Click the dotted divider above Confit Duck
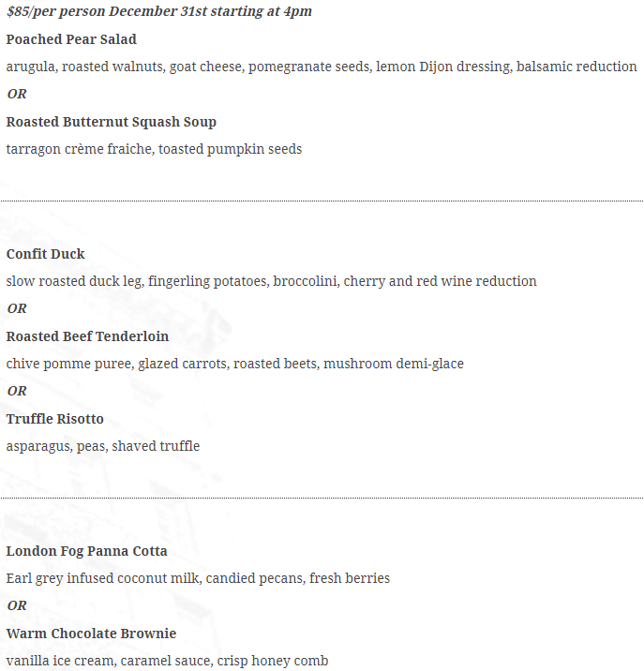644x671 pixels. coord(322,201)
